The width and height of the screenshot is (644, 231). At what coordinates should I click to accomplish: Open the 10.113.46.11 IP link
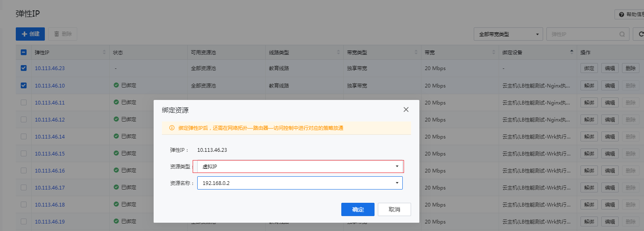pos(50,102)
